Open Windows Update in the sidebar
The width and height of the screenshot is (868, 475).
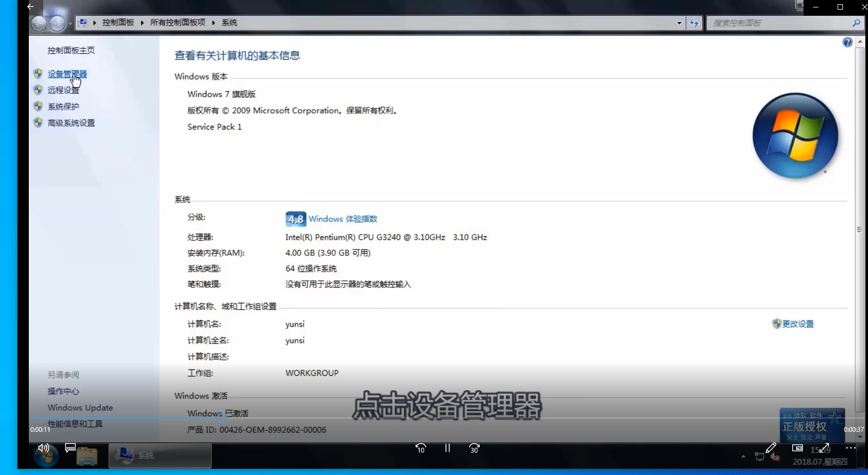(80, 407)
